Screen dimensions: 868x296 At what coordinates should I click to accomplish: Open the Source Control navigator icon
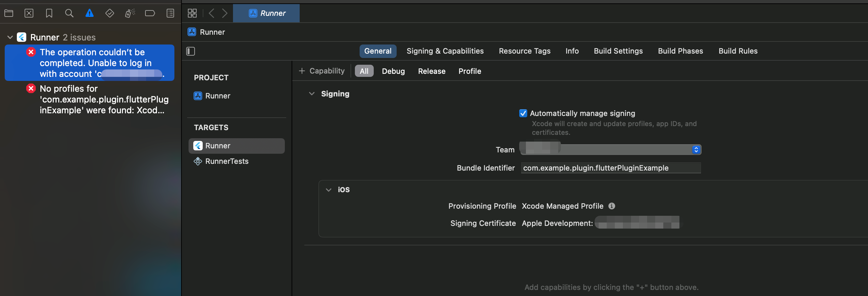(29, 13)
